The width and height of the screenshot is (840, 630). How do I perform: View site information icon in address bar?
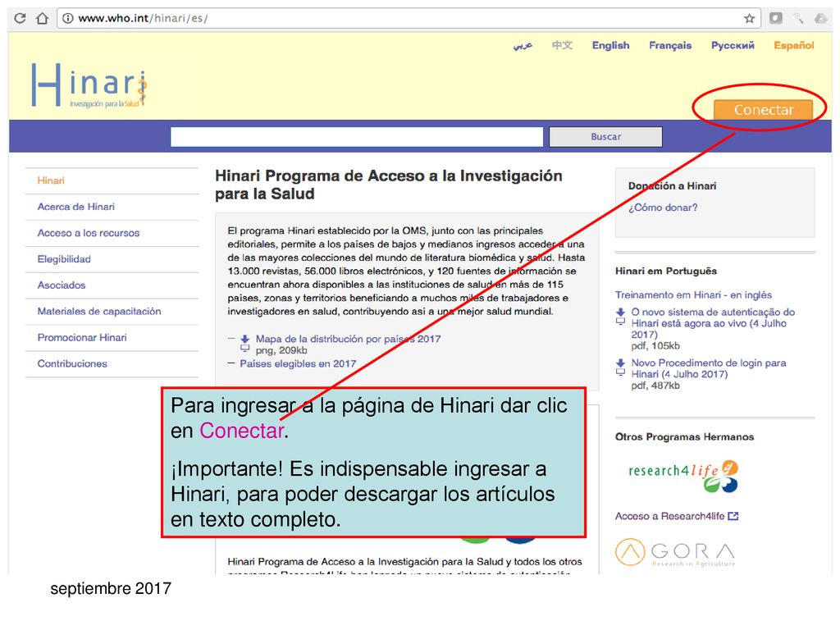67,18
